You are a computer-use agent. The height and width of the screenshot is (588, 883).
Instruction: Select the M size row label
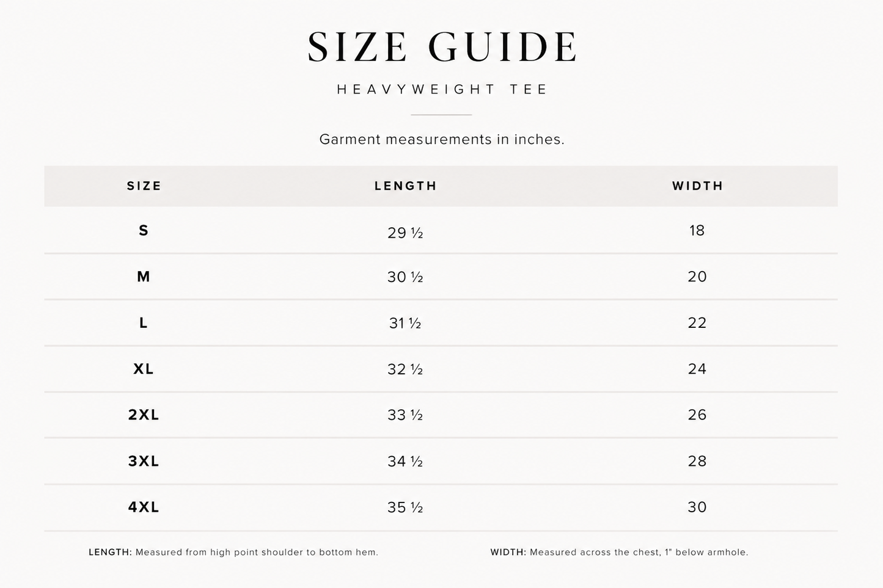[144, 277]
